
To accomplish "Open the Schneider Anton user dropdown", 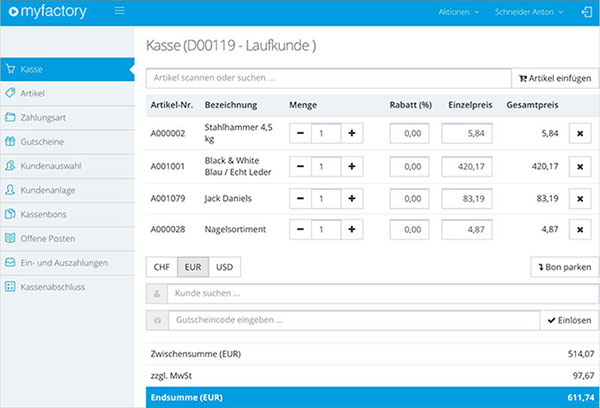I will (529, 12).
